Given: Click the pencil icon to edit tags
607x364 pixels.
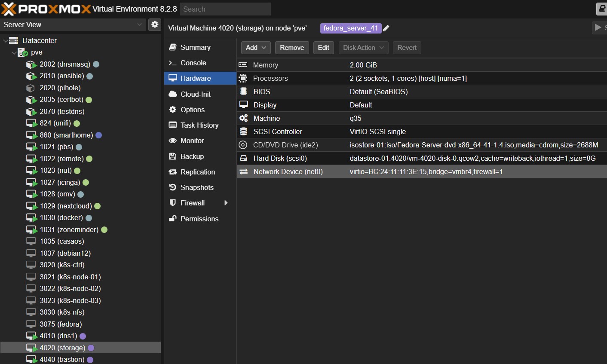Looking at the screenshot, I should tap(386, 28).
